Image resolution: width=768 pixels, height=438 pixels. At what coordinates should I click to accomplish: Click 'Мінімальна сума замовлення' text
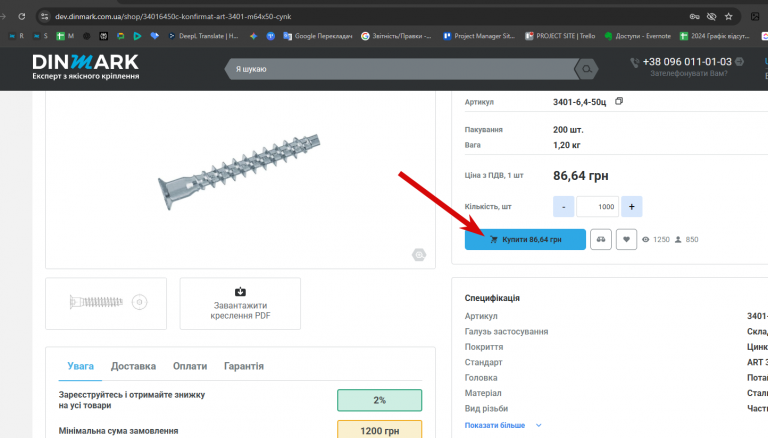(119, 431)
